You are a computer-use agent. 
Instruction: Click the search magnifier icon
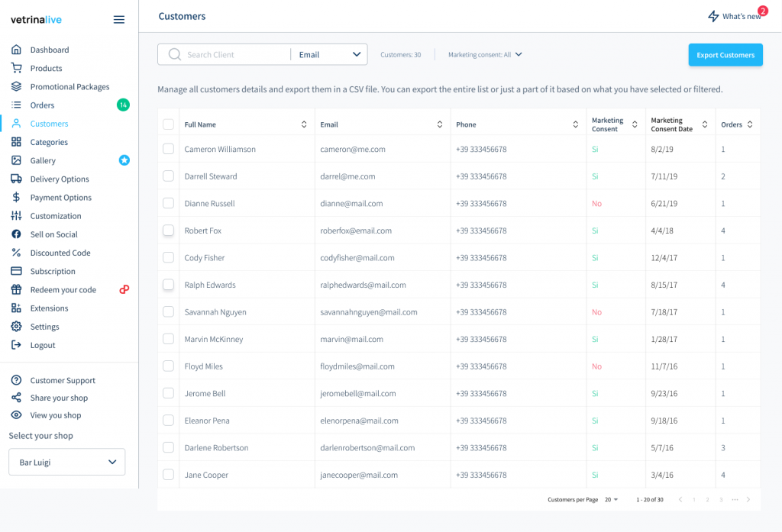coord(175,54)
